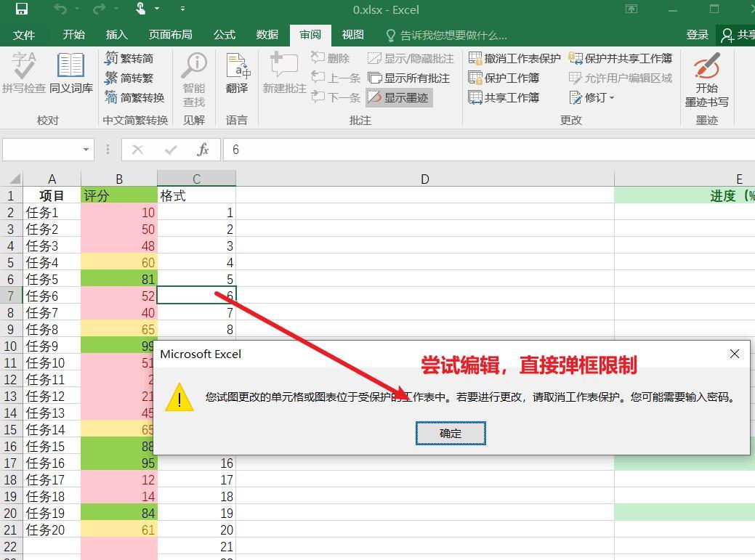755x560 pixels.
Task: Run 拼写检查 spelling check
Action: (23, 72)
